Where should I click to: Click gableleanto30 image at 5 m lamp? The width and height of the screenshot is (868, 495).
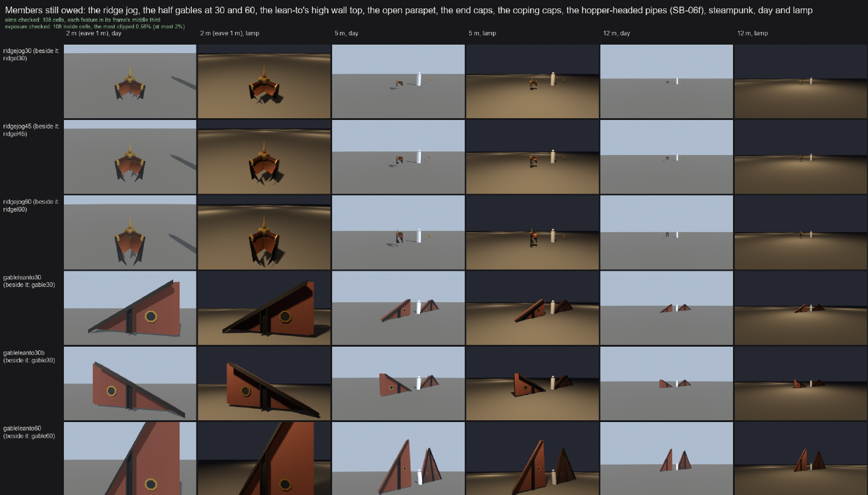click(x=532, y=307)
